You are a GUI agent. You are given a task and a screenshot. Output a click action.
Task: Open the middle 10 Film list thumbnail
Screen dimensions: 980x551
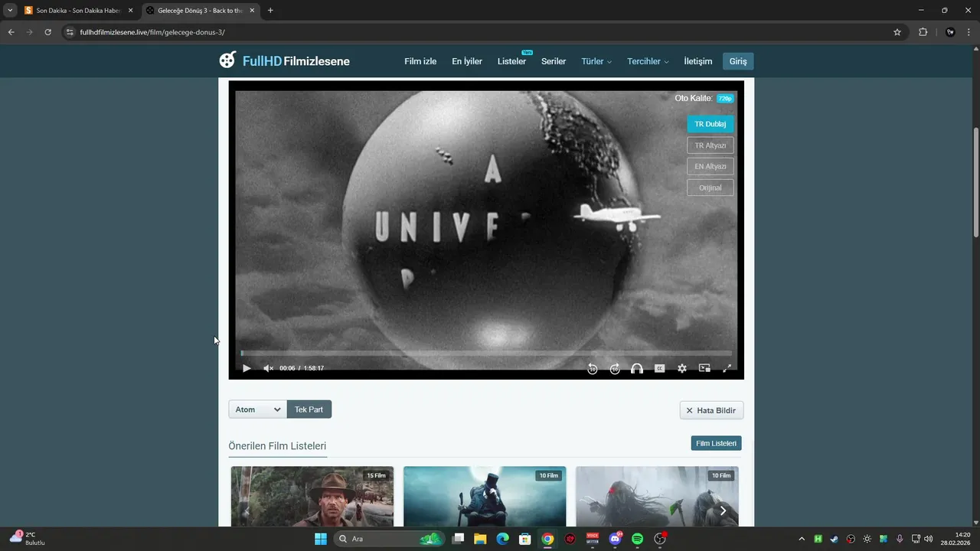click(485, 496)
